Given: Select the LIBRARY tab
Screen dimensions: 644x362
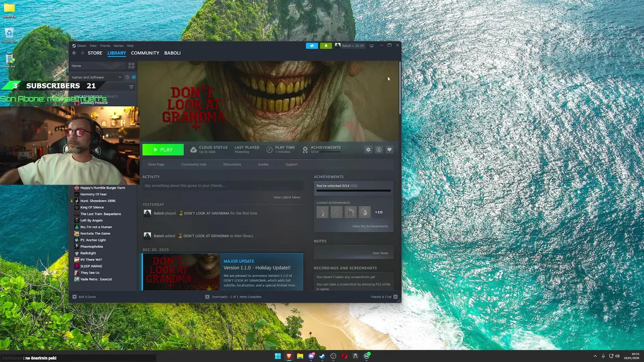Looking at the screenshot, I should (x=116, y=53).
